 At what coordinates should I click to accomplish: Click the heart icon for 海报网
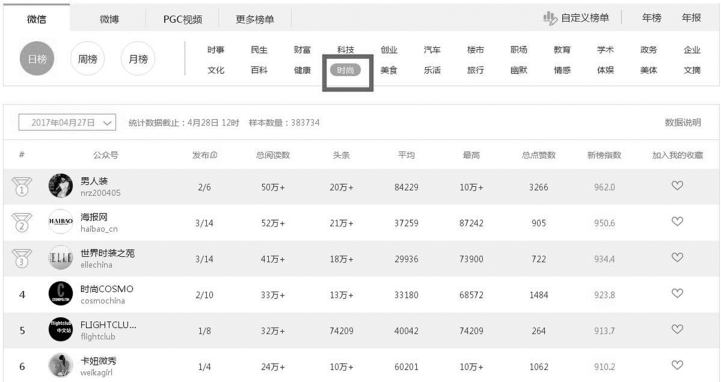point(677,221)
